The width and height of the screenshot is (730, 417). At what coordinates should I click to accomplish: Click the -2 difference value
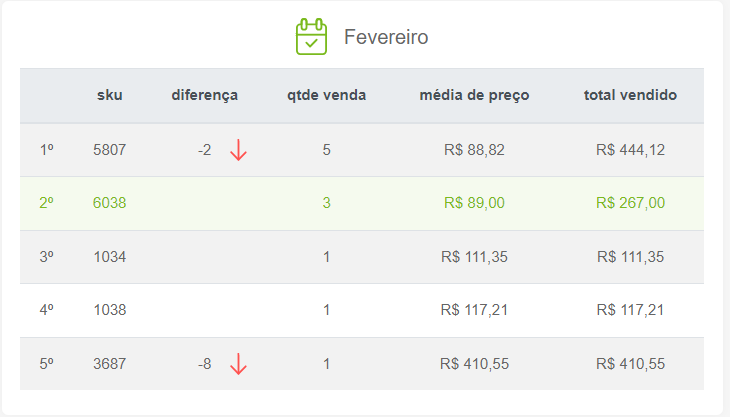coord(204,150)
